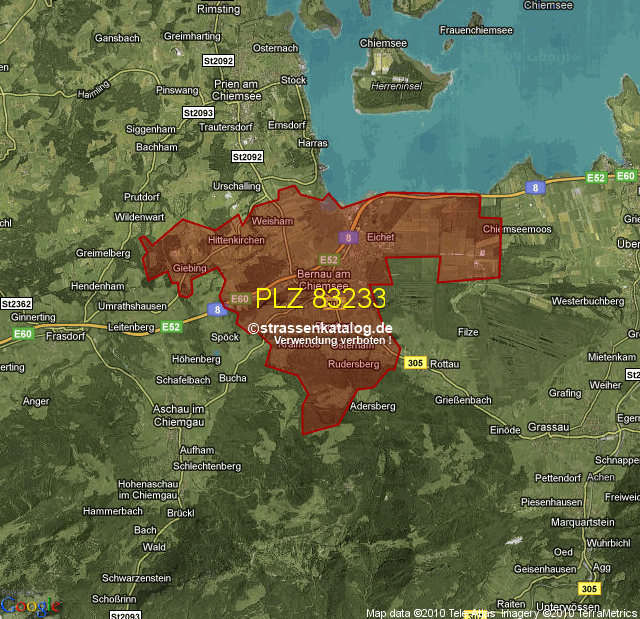The width and height of the screenshot is (640, 619).
Task: Click the E60 shield beside Spöck
Action: (240, 298)
